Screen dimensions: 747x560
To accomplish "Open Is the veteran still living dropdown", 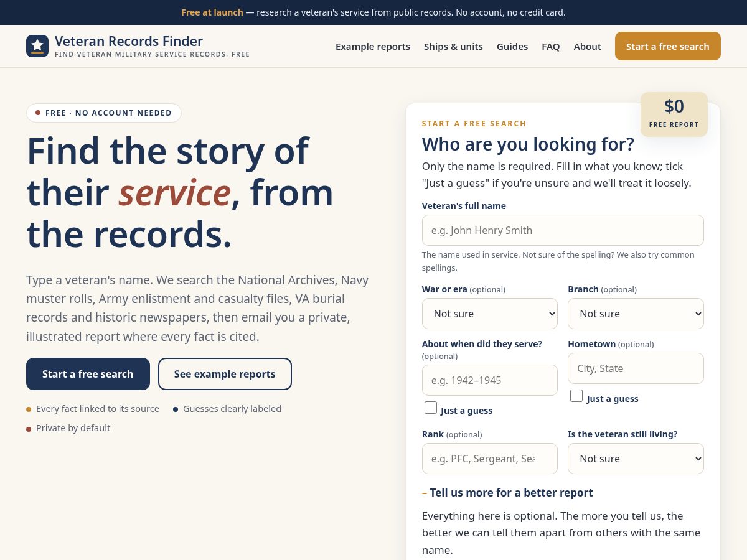I will pyautogui.click(x=636, y=459).
